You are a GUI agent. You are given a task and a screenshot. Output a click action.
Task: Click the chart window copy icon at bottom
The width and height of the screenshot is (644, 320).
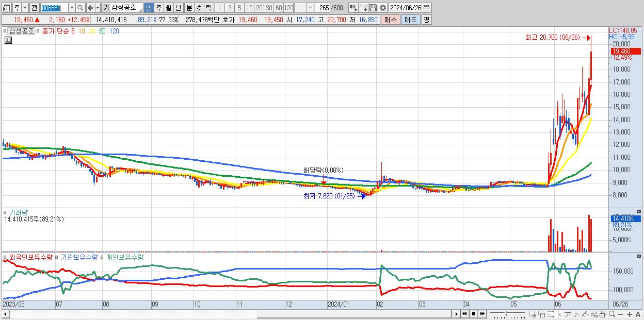tap(603, 314)
